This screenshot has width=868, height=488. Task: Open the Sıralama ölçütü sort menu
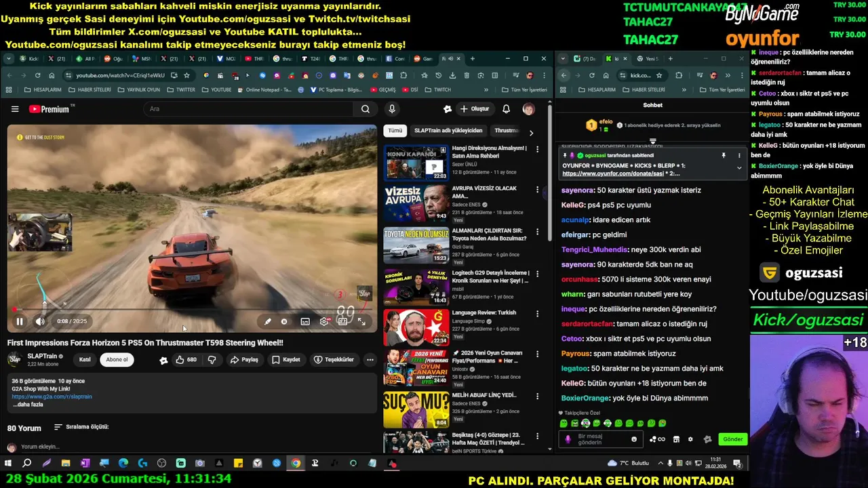(x=81, y=427)
